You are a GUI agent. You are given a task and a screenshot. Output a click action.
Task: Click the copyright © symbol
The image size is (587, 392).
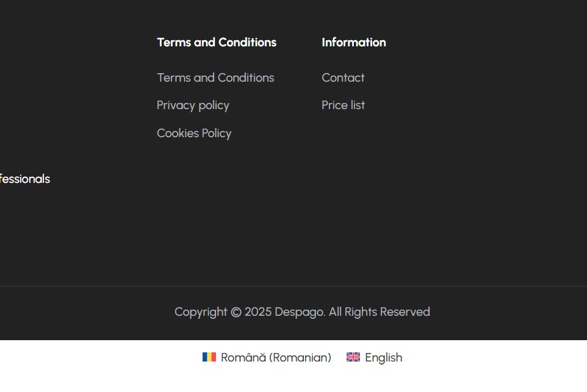coord(236,312)
